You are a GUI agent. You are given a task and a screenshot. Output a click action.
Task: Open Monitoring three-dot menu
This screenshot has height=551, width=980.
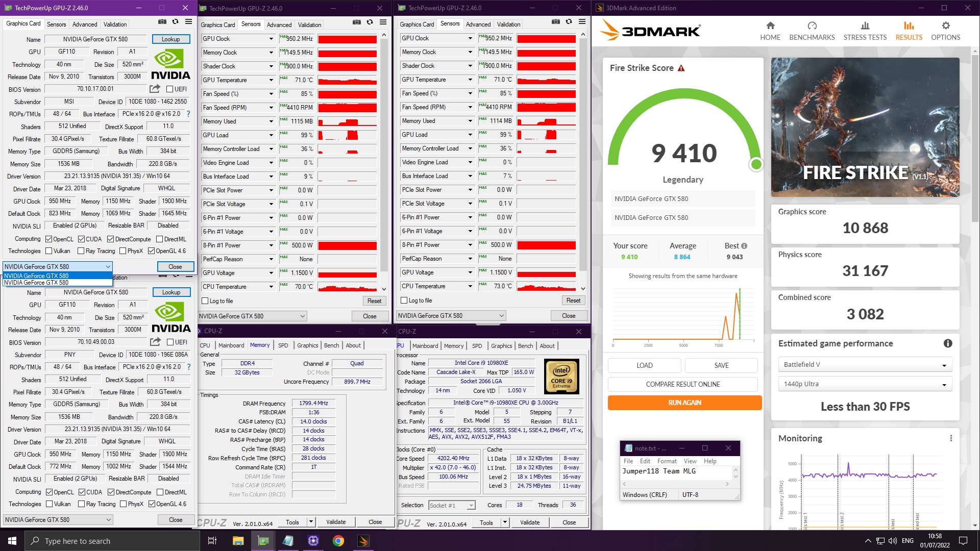(951, 438)
